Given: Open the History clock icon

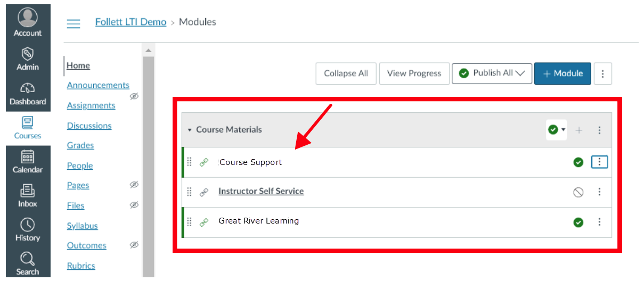Looking at the screenshot, I should (28, 225).
